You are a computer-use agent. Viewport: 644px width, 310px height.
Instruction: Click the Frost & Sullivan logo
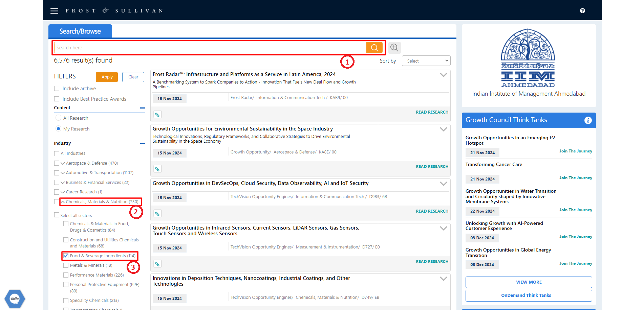click(x=114, y=11)
